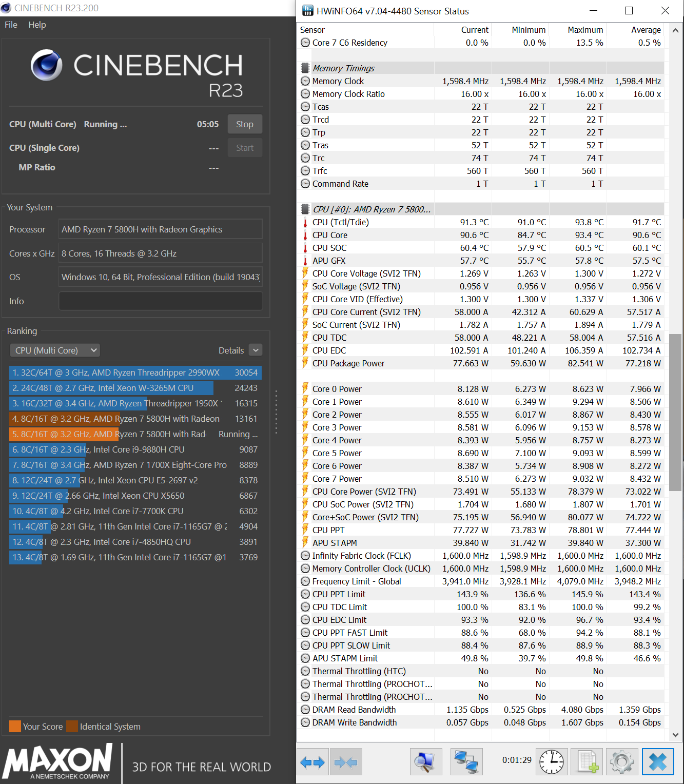Click Cinebench R23 sphere logo

point(46,65)
